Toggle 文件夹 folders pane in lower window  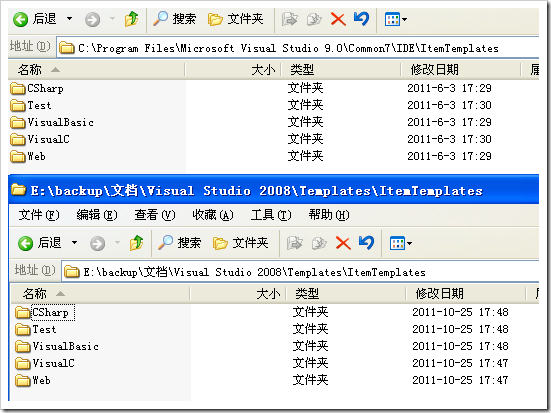click(240, 243)
